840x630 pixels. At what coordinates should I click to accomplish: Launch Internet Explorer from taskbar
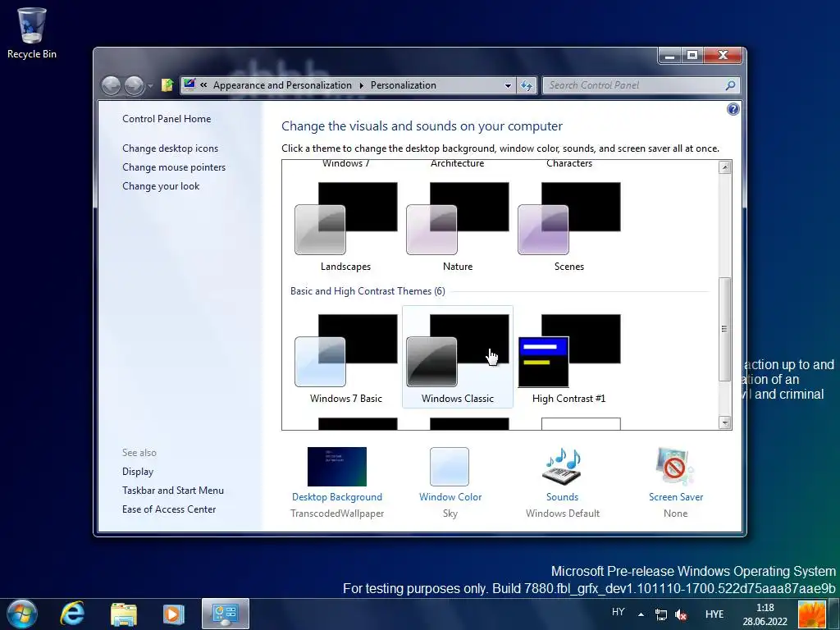(x=72, y=614)
